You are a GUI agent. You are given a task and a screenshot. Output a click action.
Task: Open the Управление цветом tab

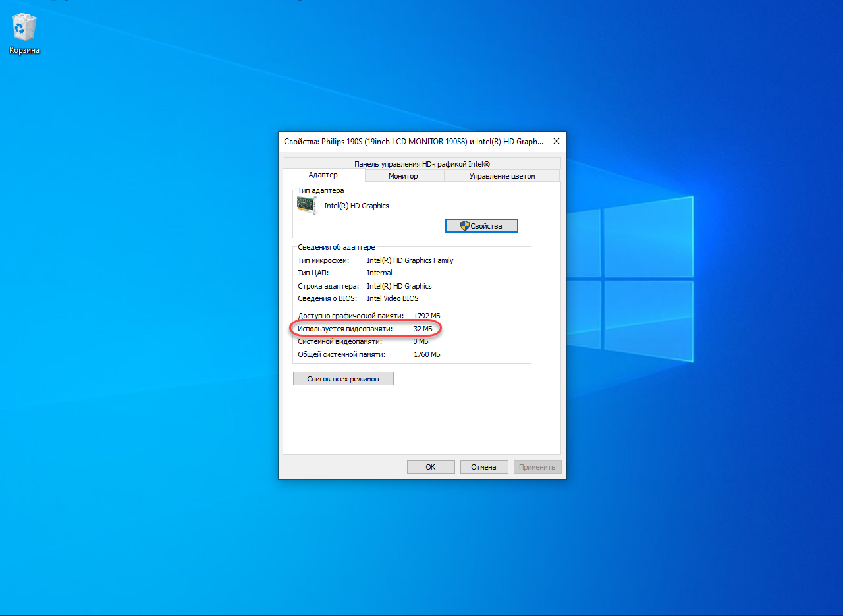(502, 176)
